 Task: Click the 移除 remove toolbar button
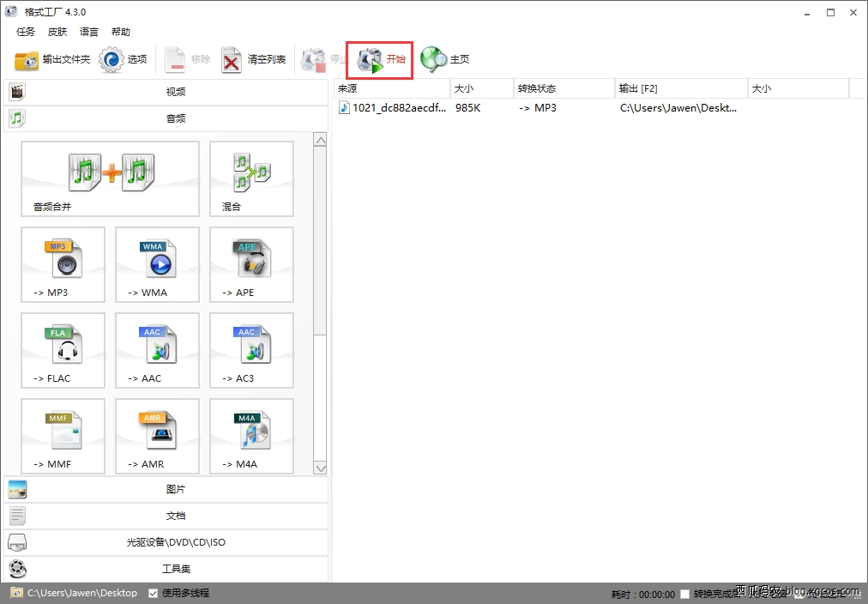pyautogui.click(x=188, y=60)
